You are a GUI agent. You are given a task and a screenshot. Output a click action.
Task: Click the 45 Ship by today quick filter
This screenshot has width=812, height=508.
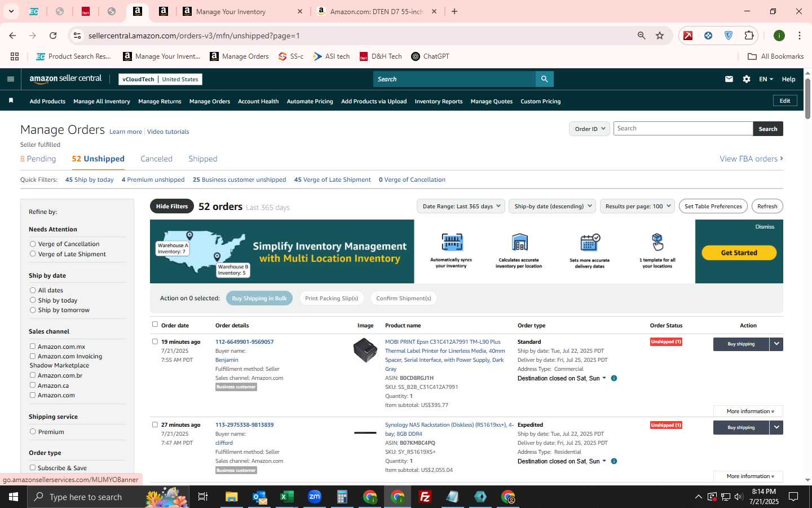(89, 179)
